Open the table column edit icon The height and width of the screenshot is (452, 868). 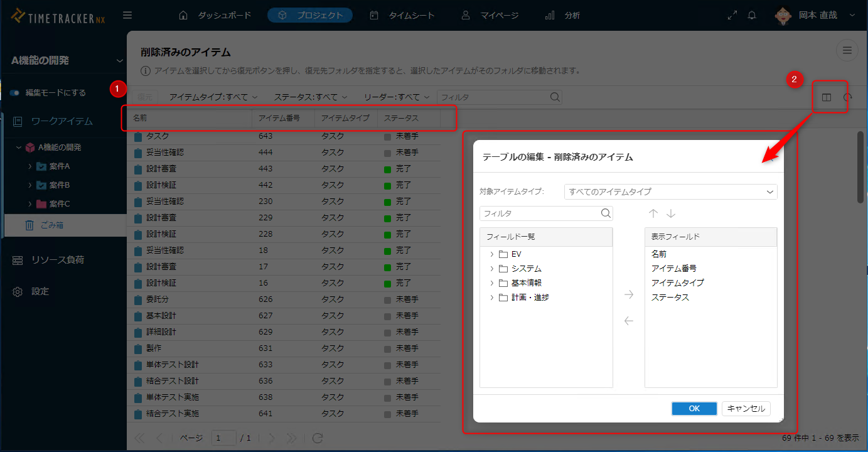pos(827,97)
